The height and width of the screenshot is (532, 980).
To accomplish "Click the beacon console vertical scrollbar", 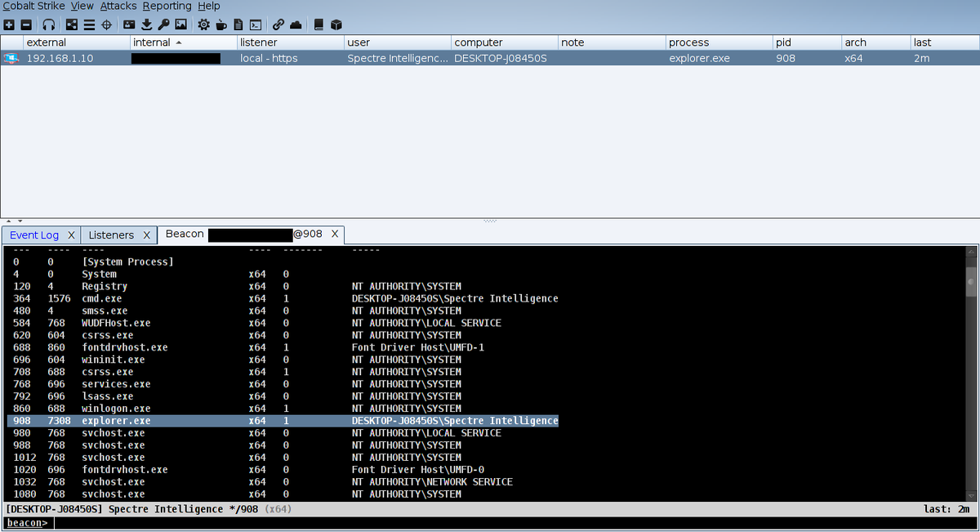I will pyautogui.click(x=971, y=373).
